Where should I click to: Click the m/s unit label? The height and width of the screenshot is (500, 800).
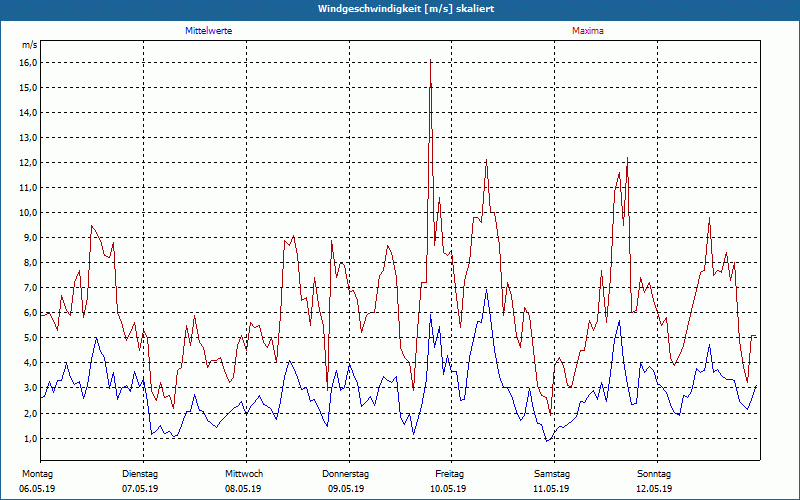point(30,45)
